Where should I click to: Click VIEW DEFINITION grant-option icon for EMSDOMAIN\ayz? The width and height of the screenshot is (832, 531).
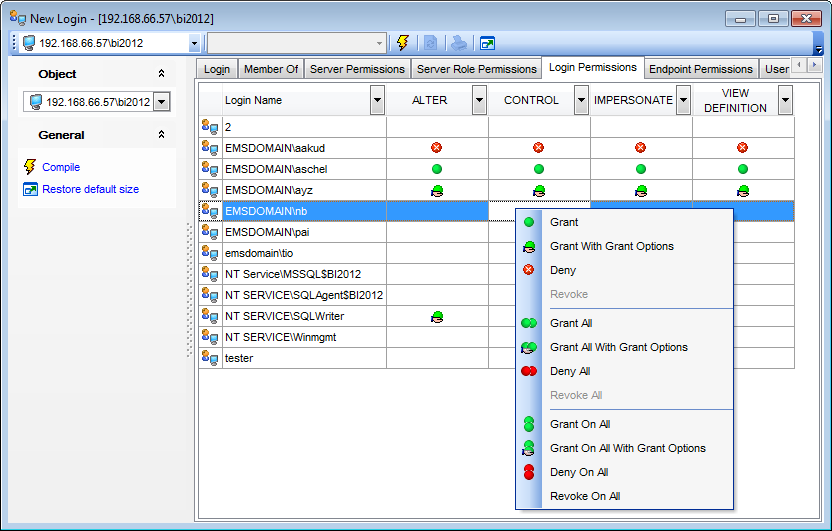click(x=742, y=190)
